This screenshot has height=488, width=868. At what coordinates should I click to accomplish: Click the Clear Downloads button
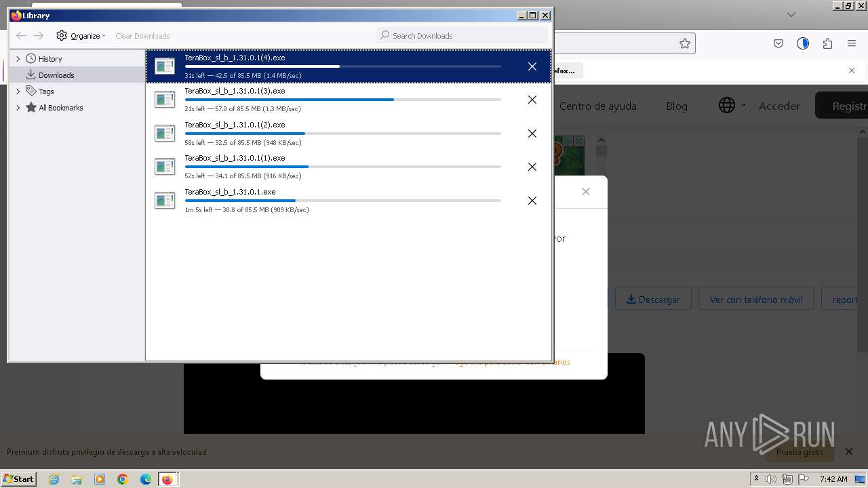[142, 36]
